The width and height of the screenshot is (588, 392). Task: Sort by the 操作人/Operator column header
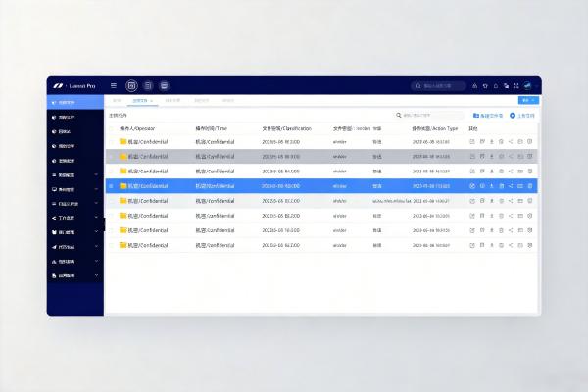(137, 128)
